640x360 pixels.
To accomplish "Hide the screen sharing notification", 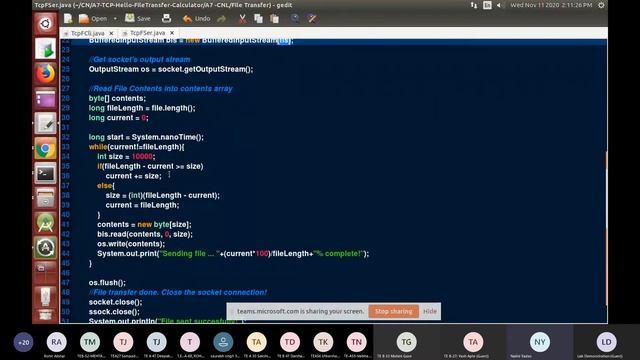I will pyautogui.click(x=430, y=311).
